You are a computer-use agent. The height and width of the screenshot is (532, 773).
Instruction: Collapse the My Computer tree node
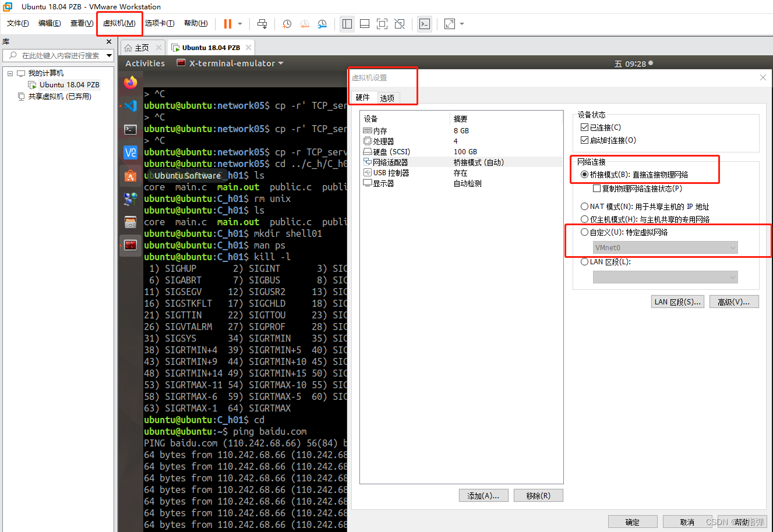point(10,73)
